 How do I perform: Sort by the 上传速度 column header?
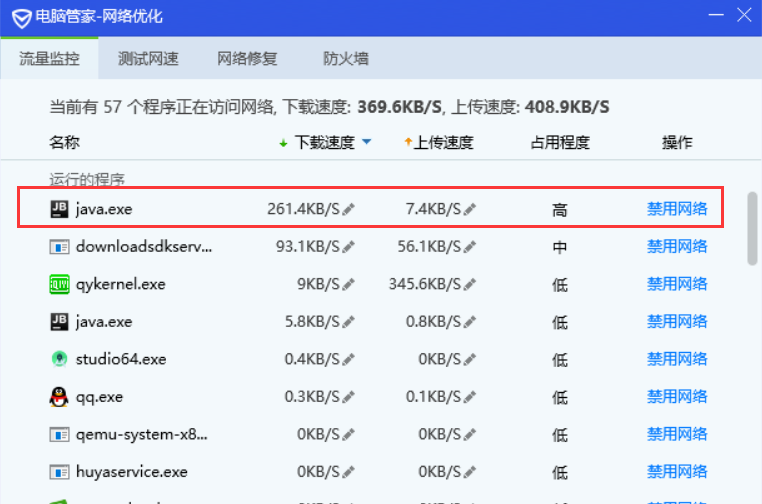[x=443, y=142]
